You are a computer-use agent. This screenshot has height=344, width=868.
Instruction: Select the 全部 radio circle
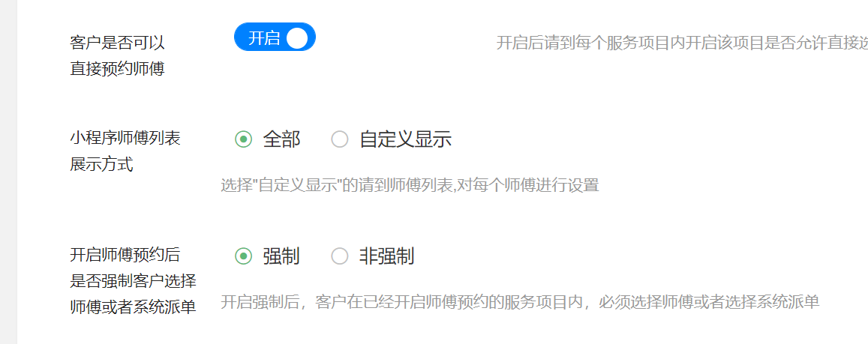point(243,139)
